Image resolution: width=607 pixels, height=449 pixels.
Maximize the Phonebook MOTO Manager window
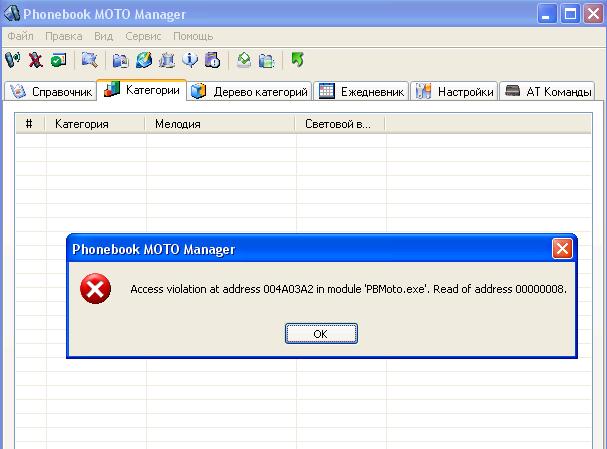click(x=570, y=14)
